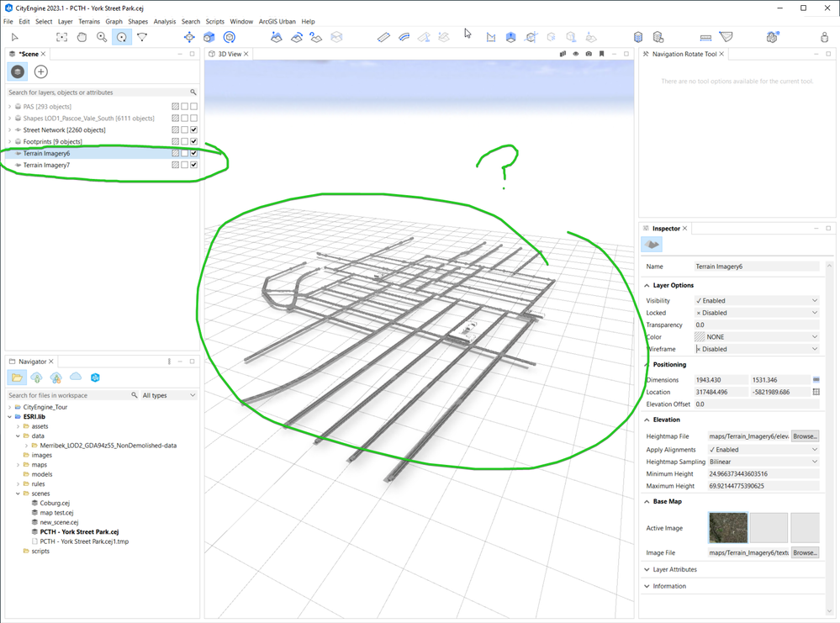The width and height of the screenshot is (840, 623).
Task: Click the camera snapshot icon in 3D View
Action: coord(589,54)
